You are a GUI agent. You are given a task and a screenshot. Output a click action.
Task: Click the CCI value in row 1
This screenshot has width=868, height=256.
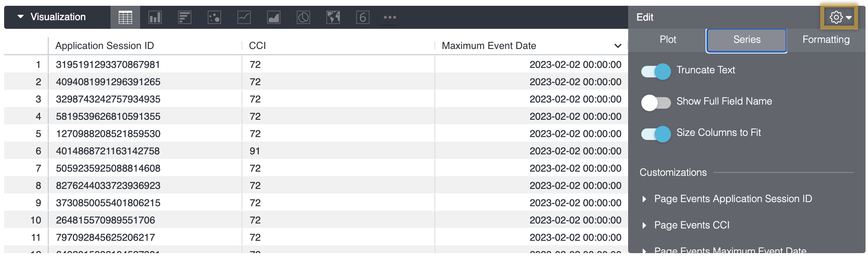[x=338, y=65]
